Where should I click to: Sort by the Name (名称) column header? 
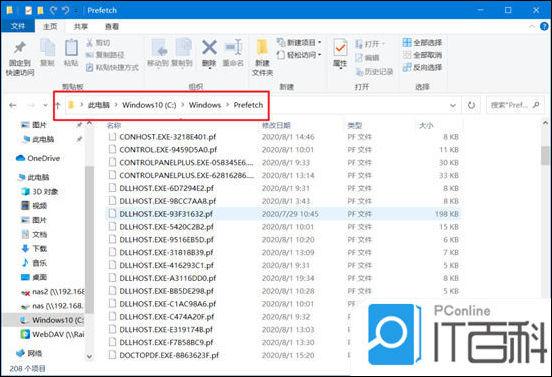point(114,125)
